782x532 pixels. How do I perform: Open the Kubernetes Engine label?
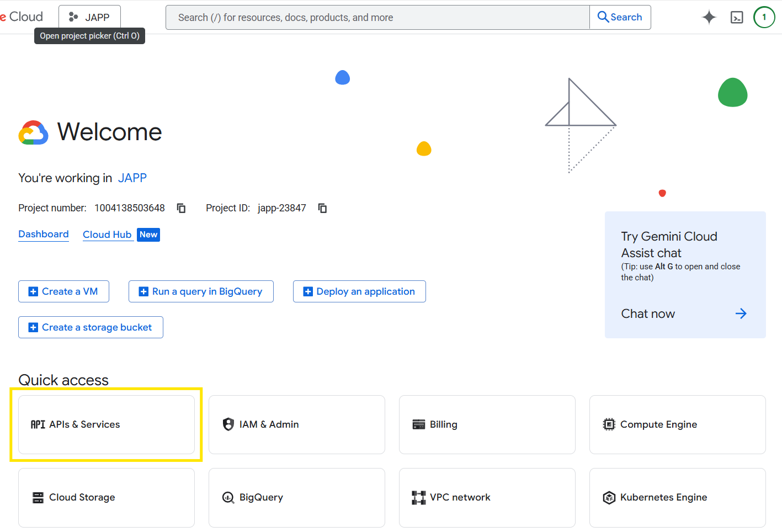pyautogui.click(x=663, y=497)
